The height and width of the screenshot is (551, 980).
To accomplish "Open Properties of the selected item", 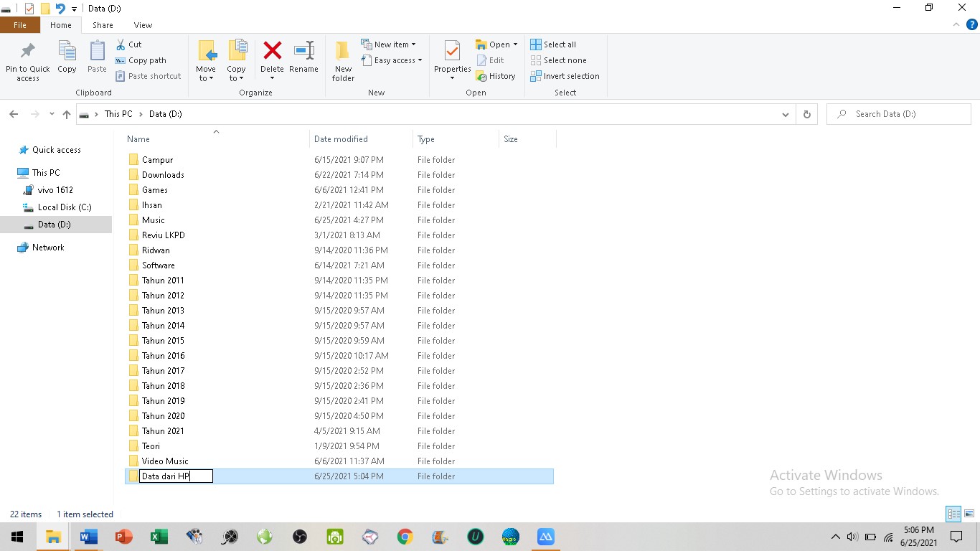I will click(x=452, y=61).
